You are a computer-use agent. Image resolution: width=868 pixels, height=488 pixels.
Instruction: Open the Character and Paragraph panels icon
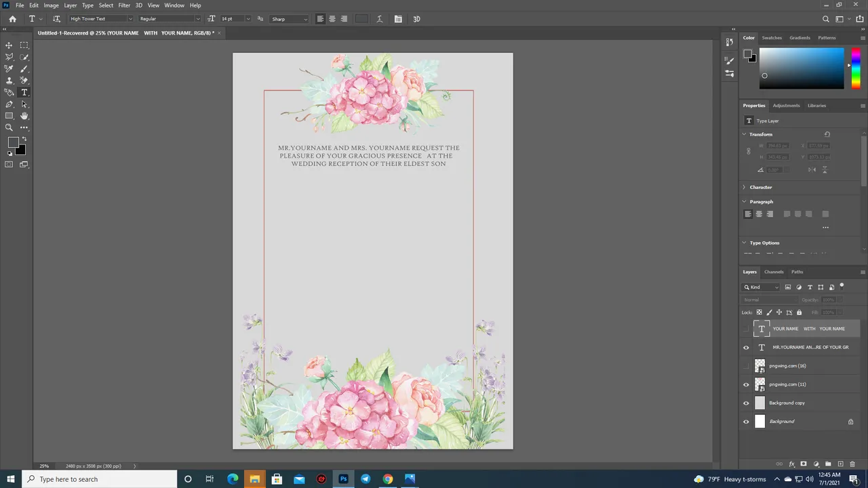pos(398,19)
